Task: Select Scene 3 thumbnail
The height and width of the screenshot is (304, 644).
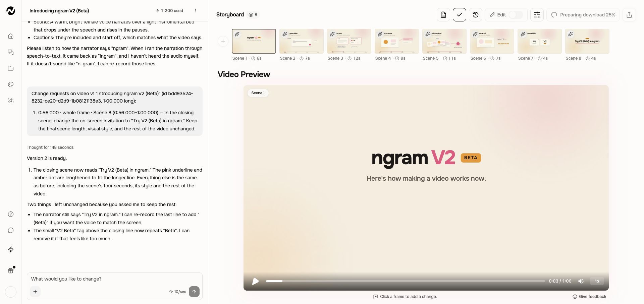Action: click(x=349, y=41)
